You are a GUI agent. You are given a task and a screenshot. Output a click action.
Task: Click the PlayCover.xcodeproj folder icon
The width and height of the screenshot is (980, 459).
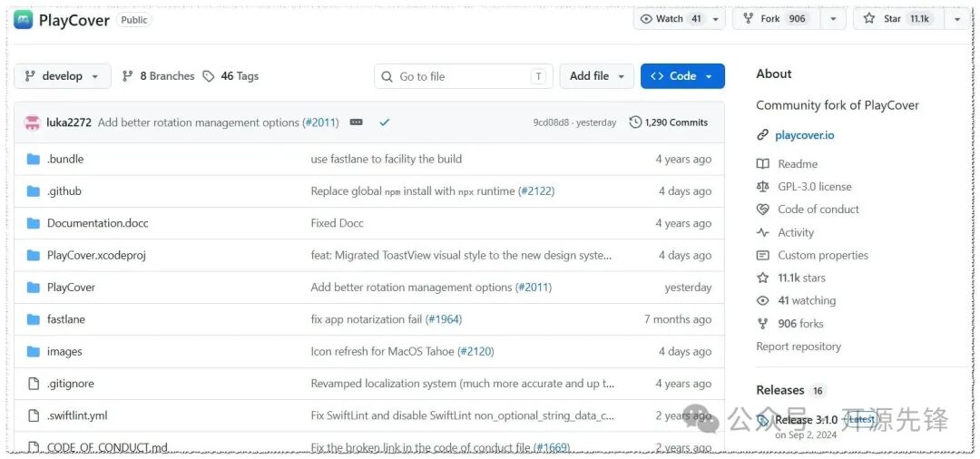pos(34,256)
